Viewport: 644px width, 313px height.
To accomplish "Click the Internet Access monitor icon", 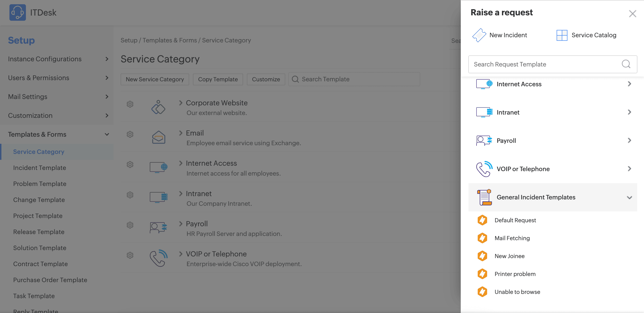I will point(158,167).
